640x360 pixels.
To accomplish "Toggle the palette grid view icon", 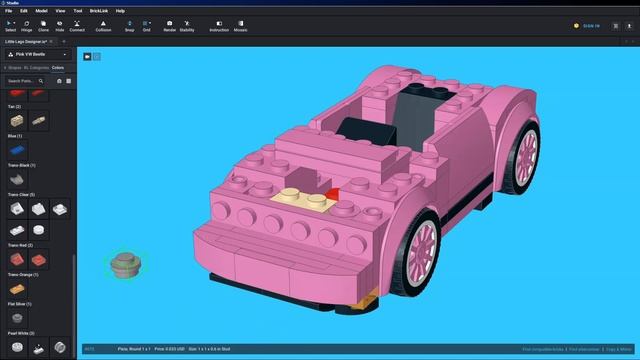I will pyautogui.click(x=69, y=81).
